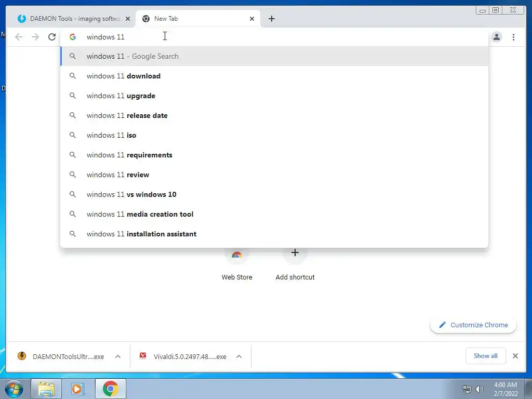
Task: Click search icon beside 'windows 11 review'
Action: tap(73, 175)
